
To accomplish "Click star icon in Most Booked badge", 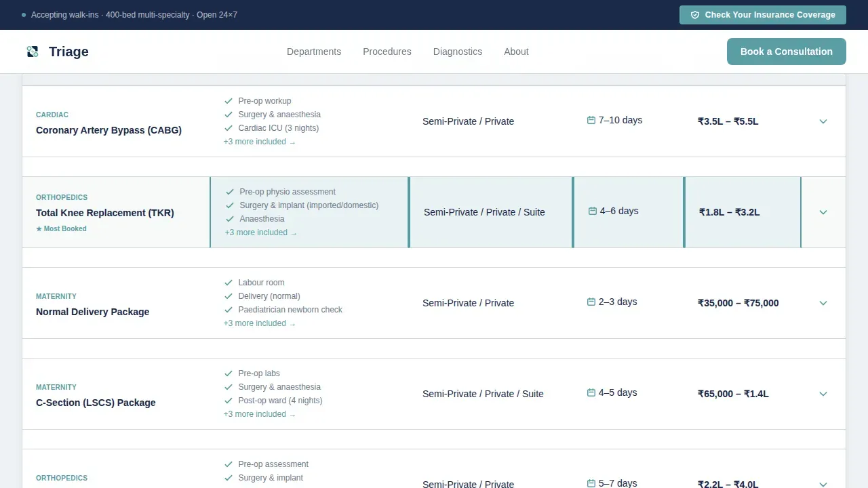I will 39,228.
